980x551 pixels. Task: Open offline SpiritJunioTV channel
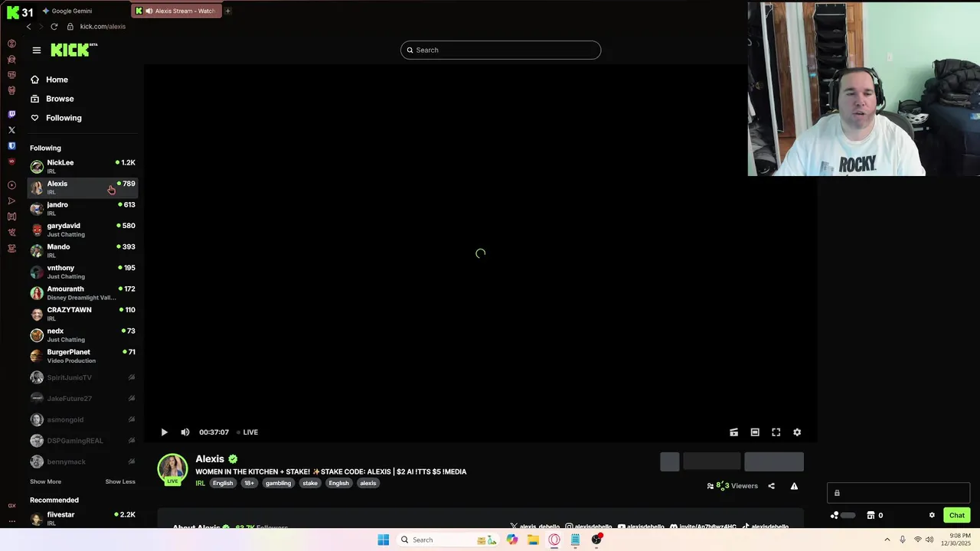click(x=83, y=377)
